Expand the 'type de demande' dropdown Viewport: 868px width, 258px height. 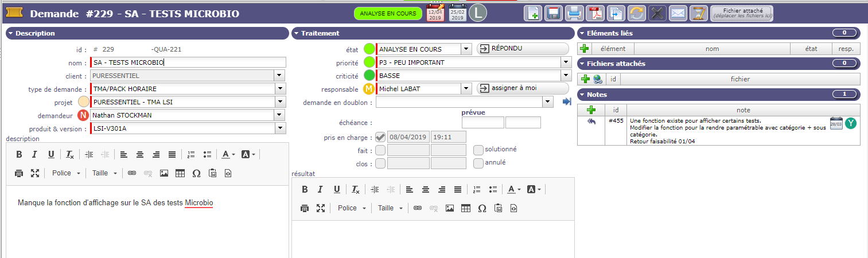tap(280, 89)
